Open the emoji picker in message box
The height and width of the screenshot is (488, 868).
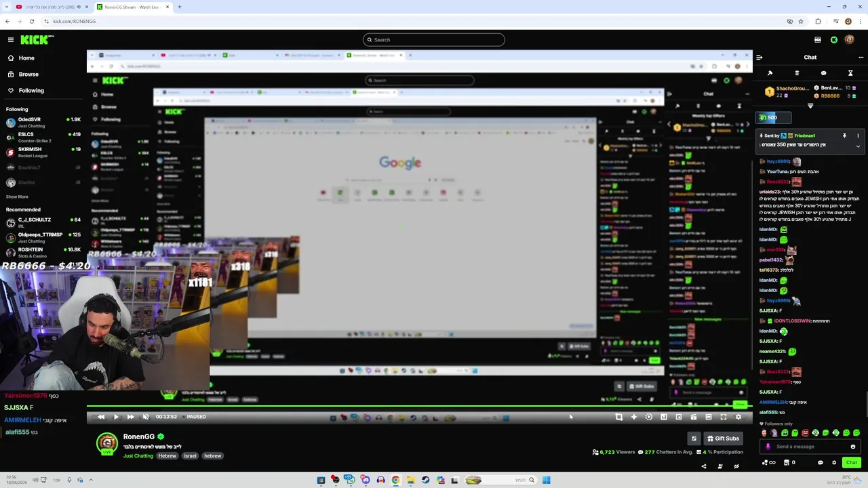(853, 447)
